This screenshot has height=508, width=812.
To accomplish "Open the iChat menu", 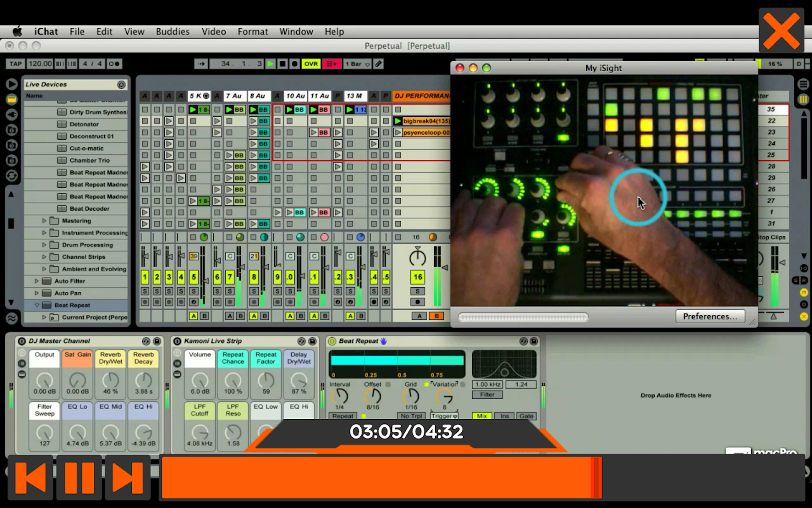I will pyautogui.click(x=46, y=31).
